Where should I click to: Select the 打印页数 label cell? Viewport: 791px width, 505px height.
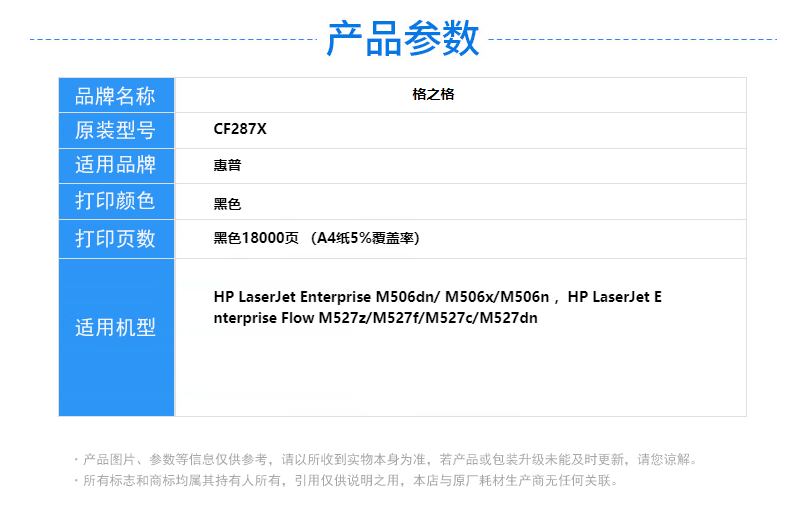[117, 239]
